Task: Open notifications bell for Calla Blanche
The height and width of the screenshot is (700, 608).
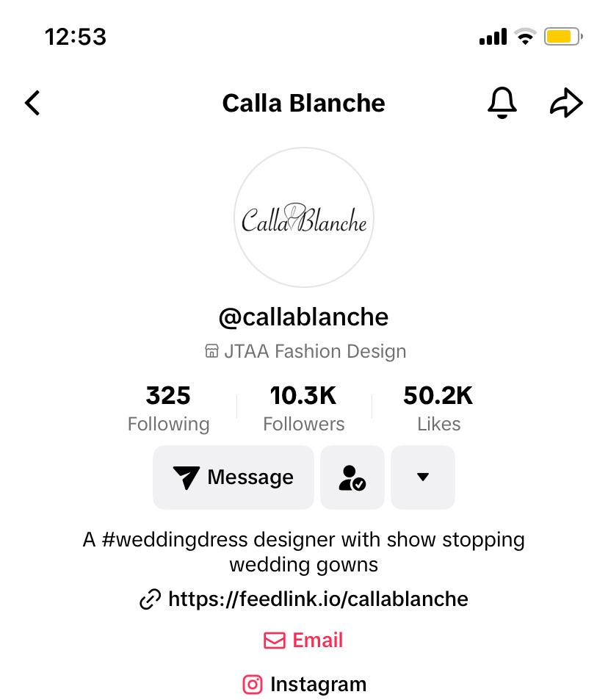Action: click(502, 104)
